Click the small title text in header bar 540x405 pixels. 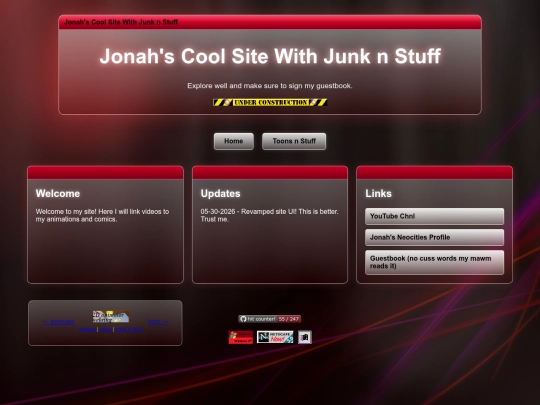point(121,22)
